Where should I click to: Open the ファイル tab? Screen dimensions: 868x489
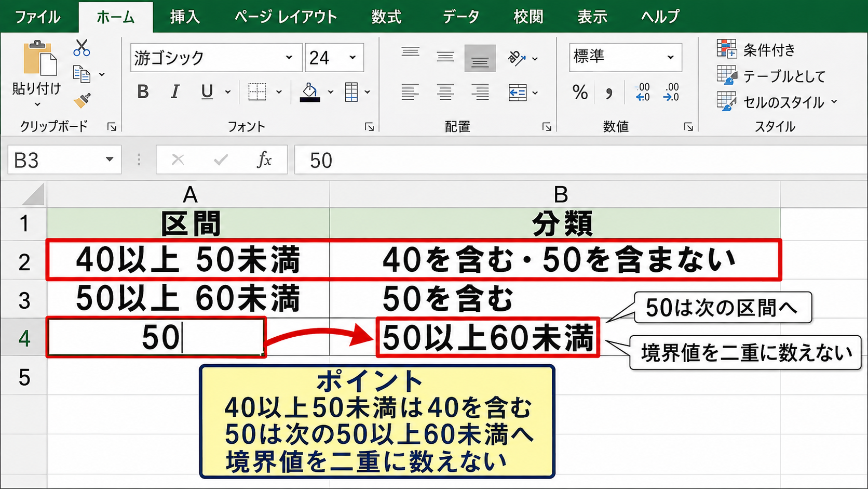pos(37,17)
